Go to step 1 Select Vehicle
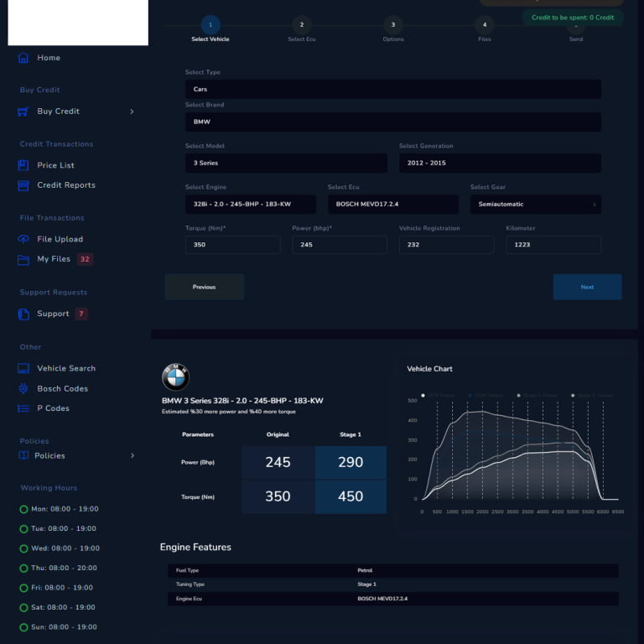This screenshot has width=644, height=644. point(210,25)
